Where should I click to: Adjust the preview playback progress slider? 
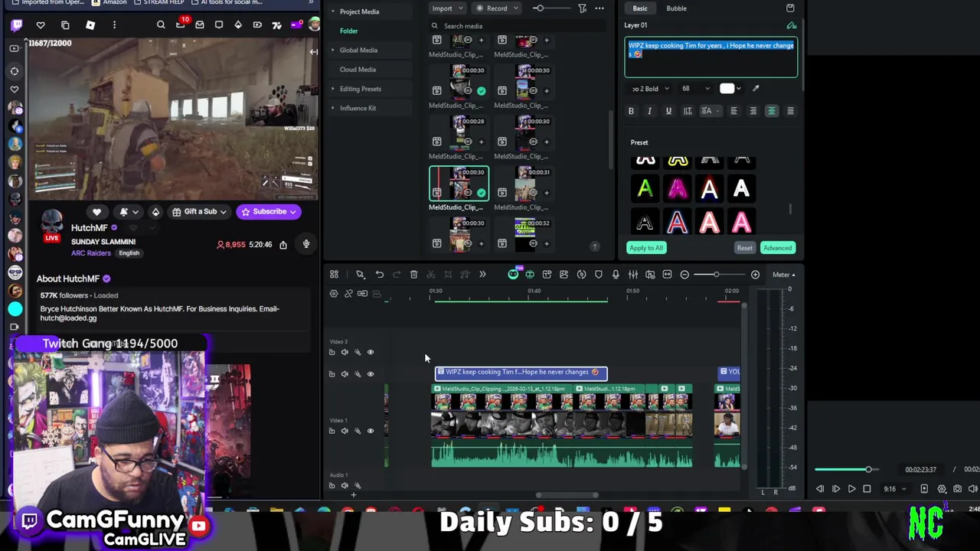click(868, 469)
